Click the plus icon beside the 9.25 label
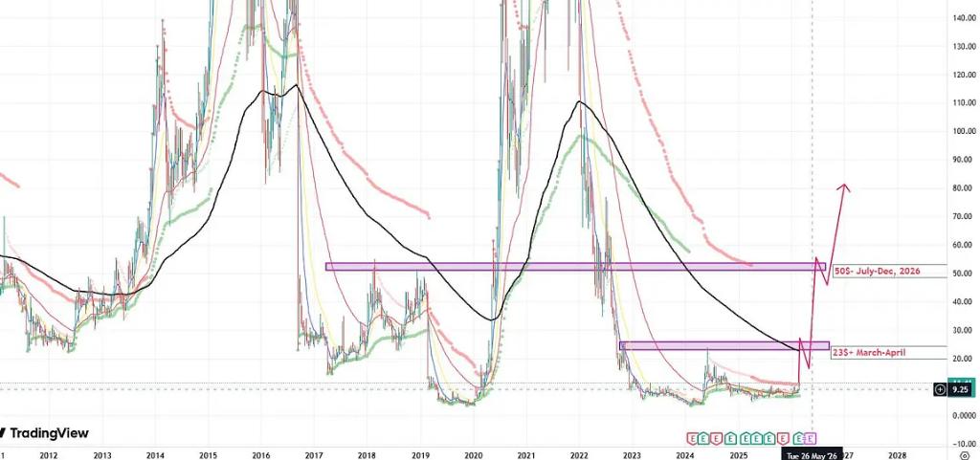Viewport: 980px width, 460px height. click(x=941, y=389)
